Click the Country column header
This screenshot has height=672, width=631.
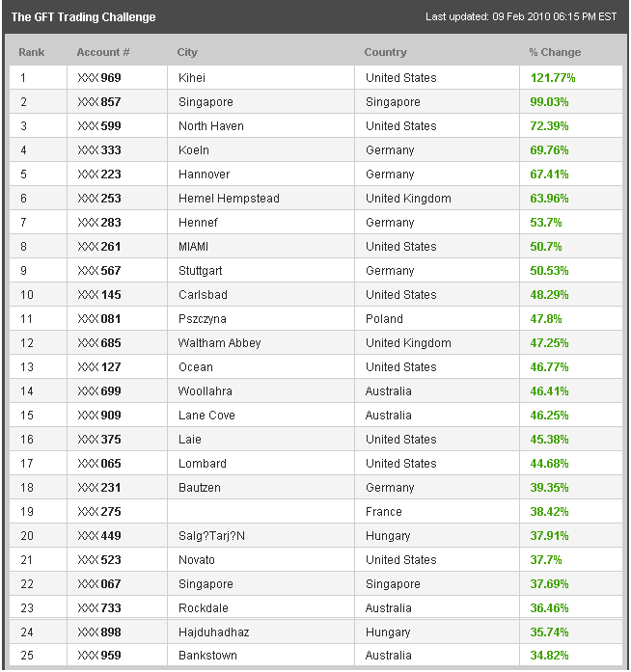[x=385, y=52]
